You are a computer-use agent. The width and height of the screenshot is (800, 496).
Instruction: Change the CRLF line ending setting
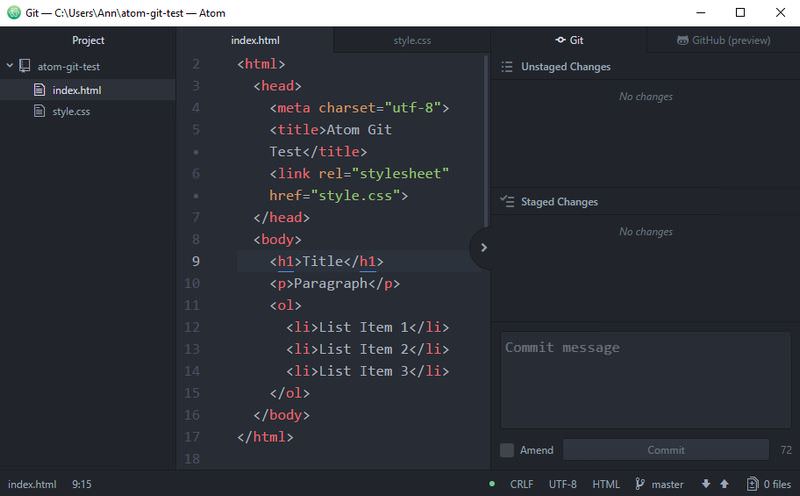[x=521, y=484]
